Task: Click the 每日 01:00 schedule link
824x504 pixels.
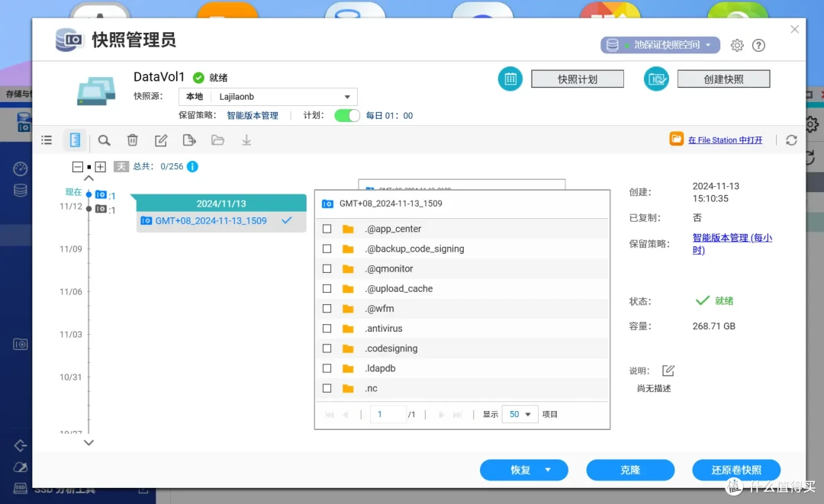Action: [x=389, y=115]
